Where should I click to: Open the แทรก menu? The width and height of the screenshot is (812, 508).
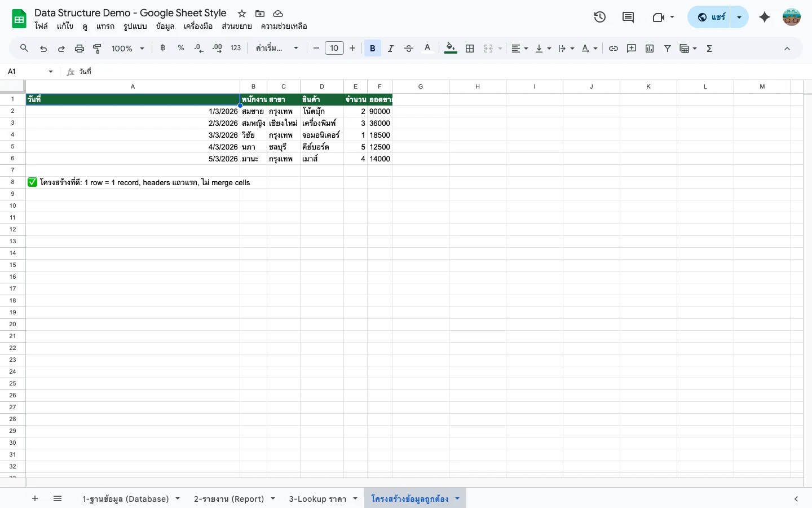point(105,26)
